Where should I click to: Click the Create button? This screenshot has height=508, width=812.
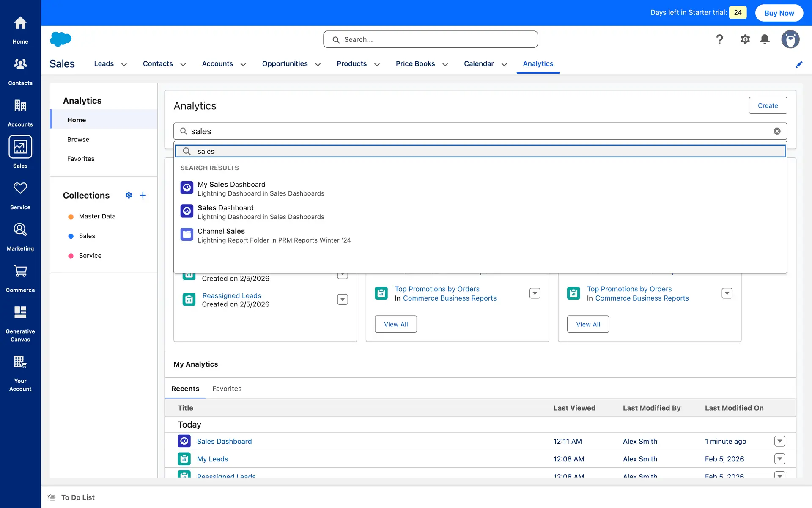(768, 105)
